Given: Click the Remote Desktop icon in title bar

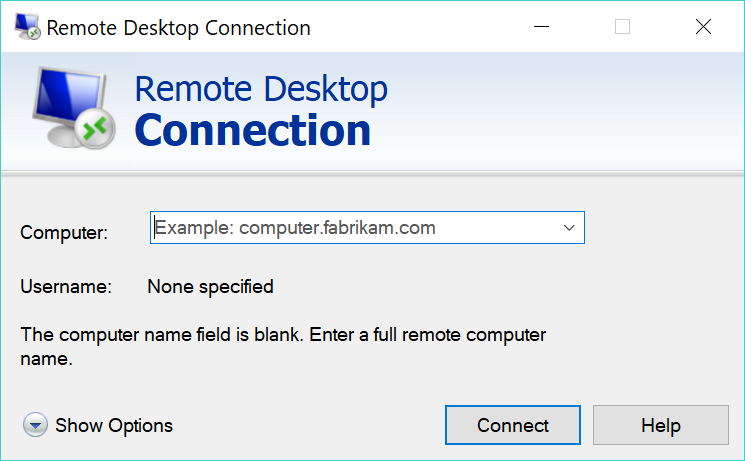Looking at the screenshot, I should pyautogui.click(x=26, y=28).
